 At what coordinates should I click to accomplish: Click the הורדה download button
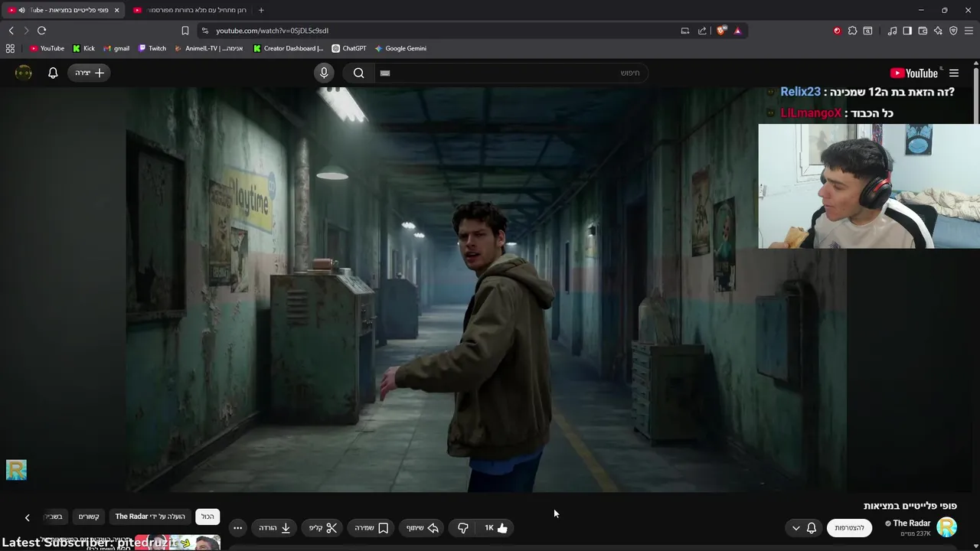pos(275,528)
